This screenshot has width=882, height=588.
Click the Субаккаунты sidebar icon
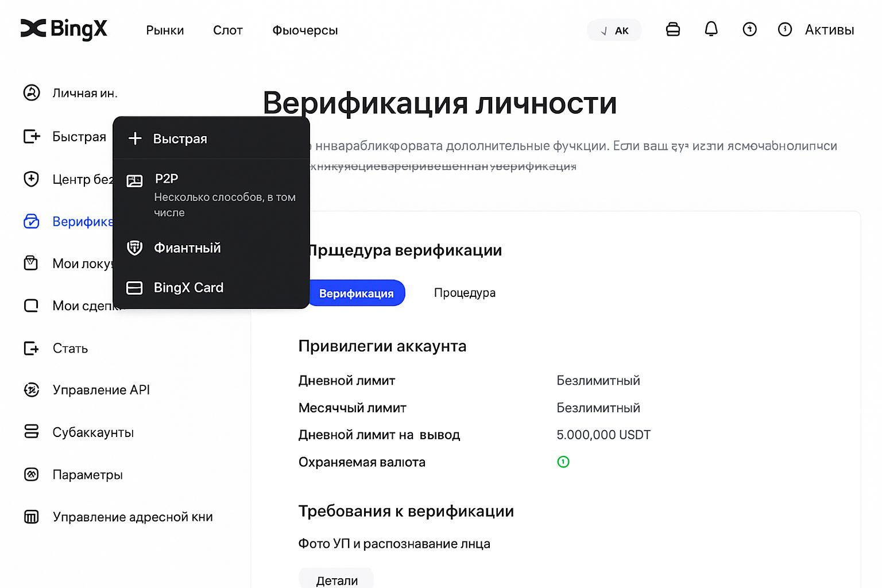coord(32,432)
